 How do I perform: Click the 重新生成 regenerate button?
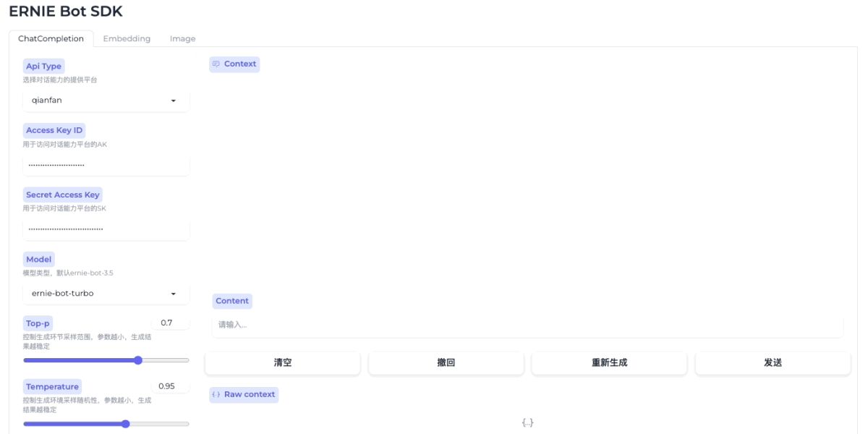[x=609, y=363]
